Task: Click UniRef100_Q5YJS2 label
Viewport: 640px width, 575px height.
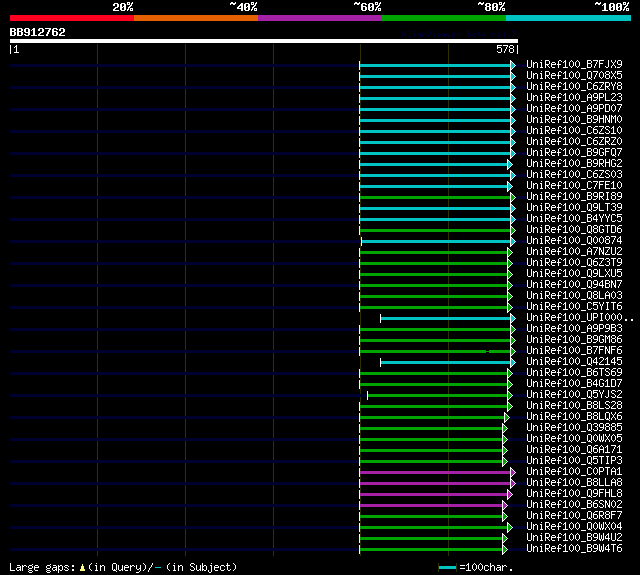Action: [574, 395]
